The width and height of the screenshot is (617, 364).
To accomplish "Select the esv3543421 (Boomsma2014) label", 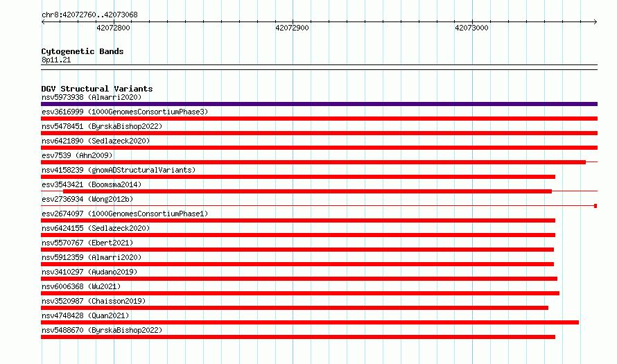I will pyautogui.click(x=92, y=184).
